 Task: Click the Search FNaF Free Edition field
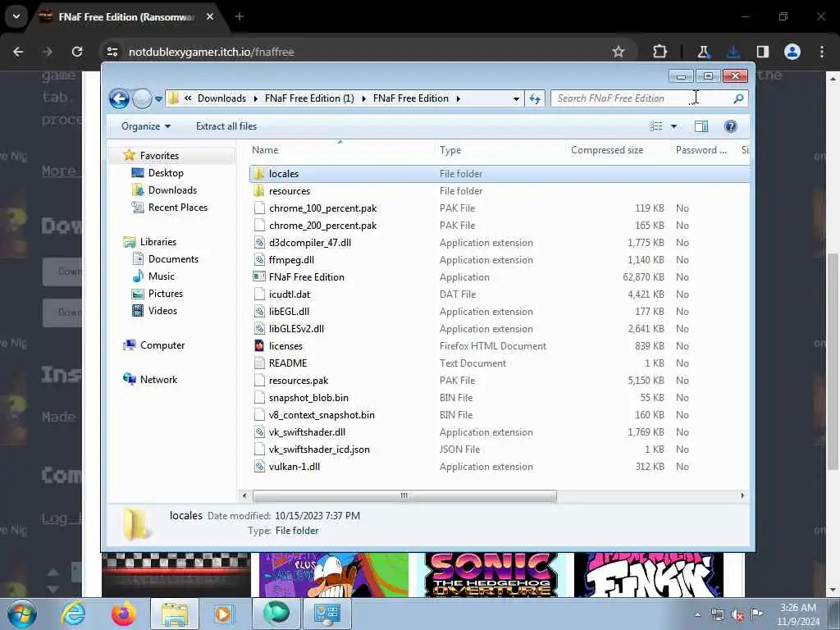tap(649, 98)
